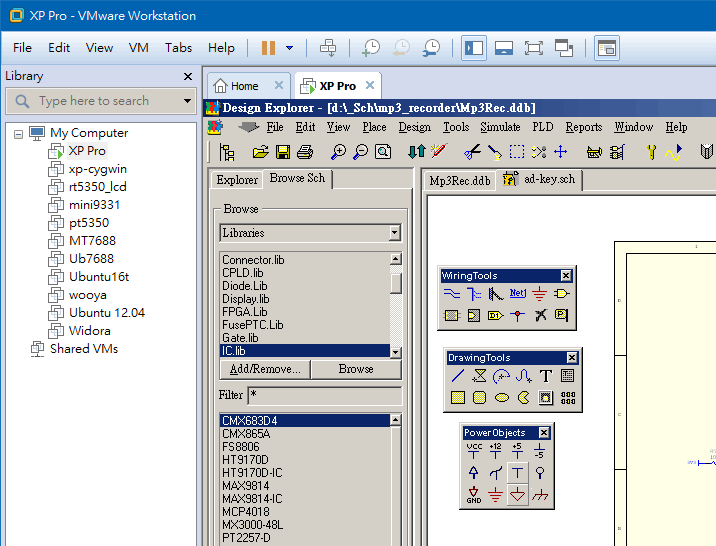The image size is (716, 546).
Task: Toggle the VMware library panel visibility
Action: tap(473, 47)
